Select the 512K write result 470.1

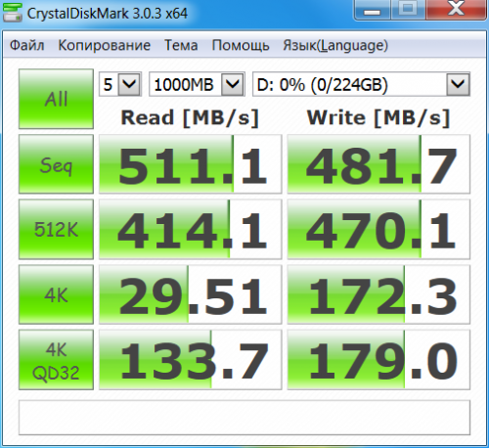click(x=378, y=229)
